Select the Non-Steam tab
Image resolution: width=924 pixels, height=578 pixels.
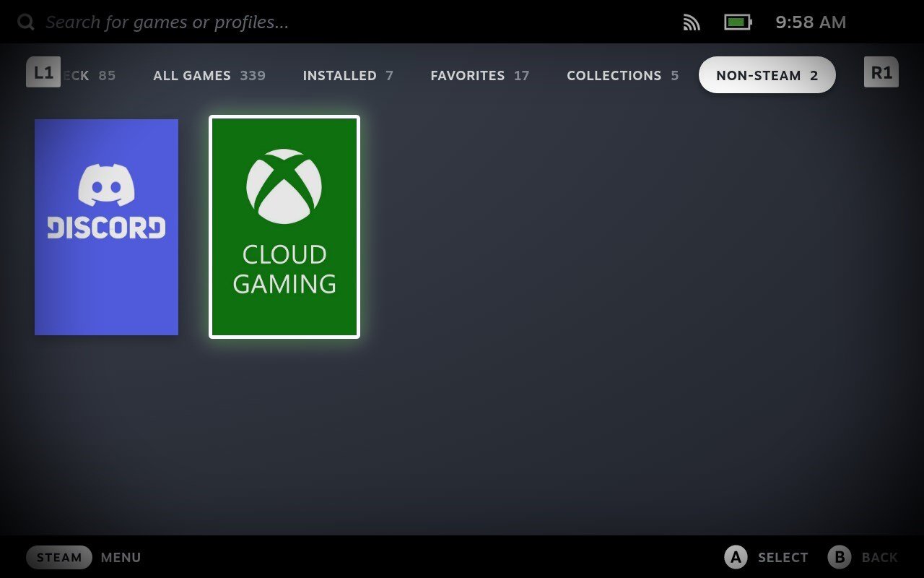point(767,76)
